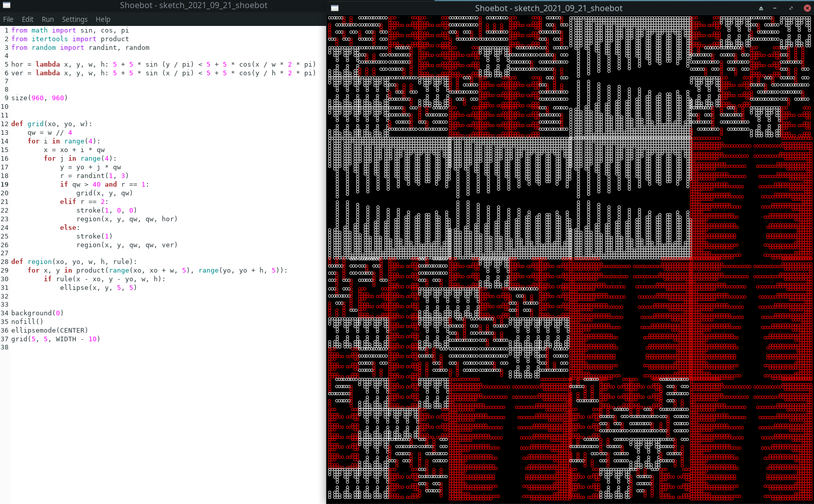Image resolution: width=814 pixels, height=504 pixels.
Task: Open the Run menu
Action: pos(48,19)
